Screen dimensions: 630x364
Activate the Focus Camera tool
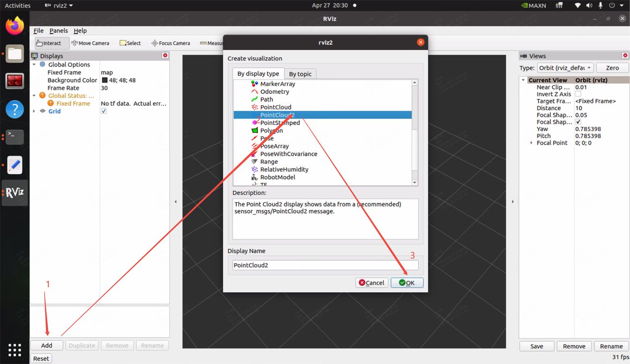171,43
